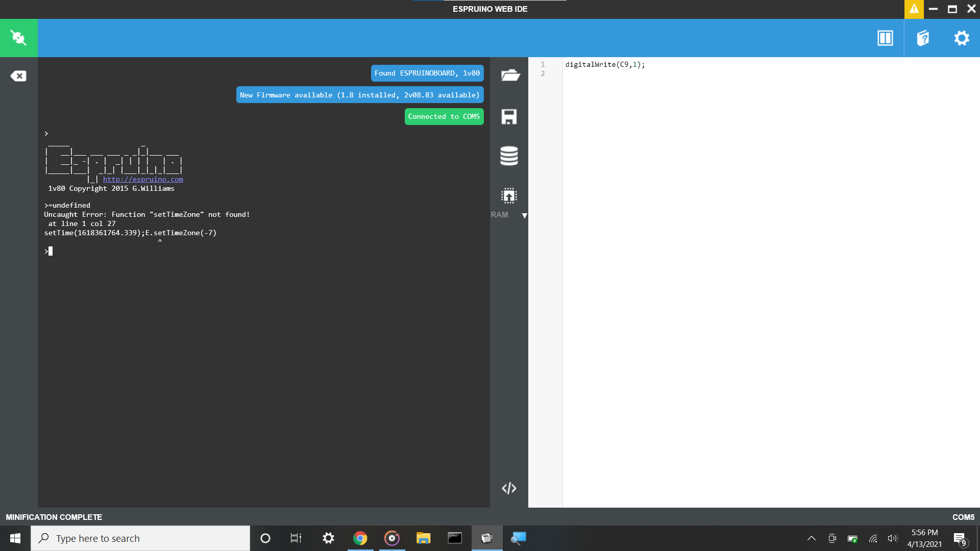Click the Found ESPRUINOBOARD notification
This screenshot has height=551, width=980.
(427, 73)
